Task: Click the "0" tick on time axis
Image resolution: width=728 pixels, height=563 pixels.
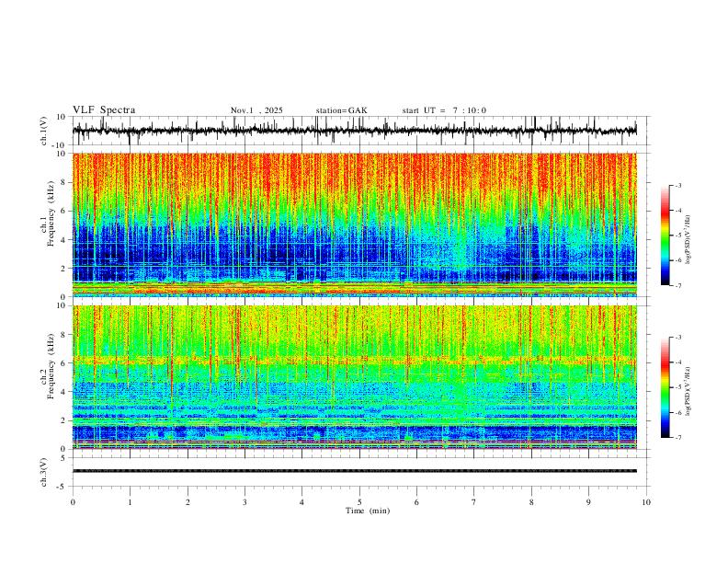Action: point(73,502)
